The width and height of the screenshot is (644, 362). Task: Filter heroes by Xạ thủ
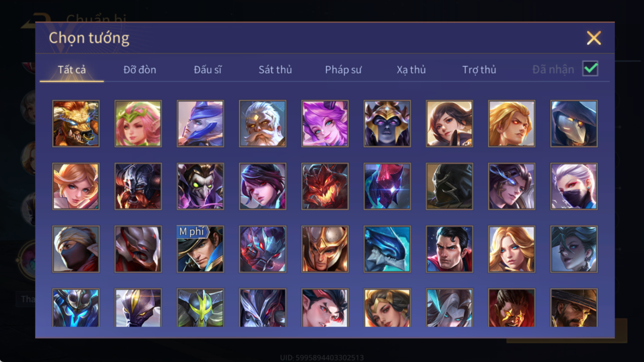coord(411,70)
